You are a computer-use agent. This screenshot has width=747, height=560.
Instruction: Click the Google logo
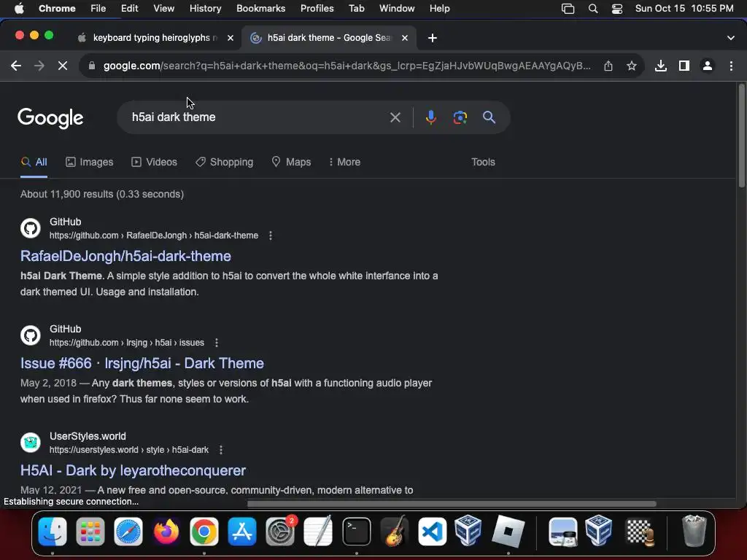click(x=50, y=117)
